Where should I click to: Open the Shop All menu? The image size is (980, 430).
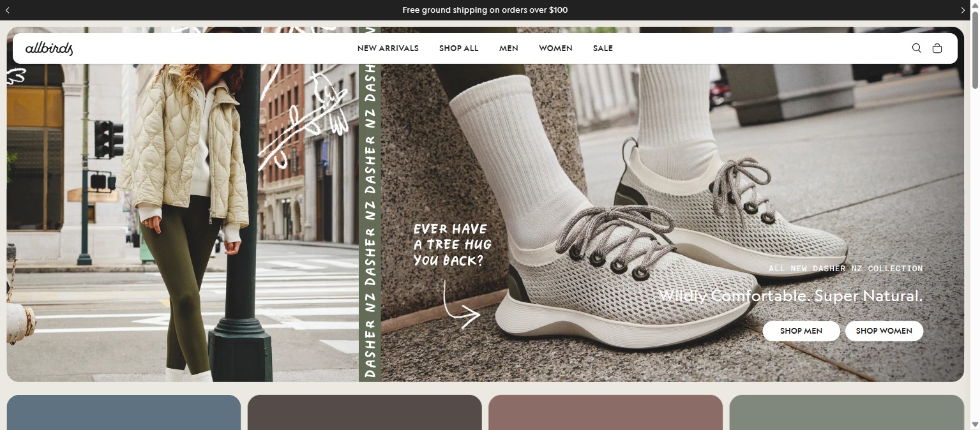(x=459, y=48)
